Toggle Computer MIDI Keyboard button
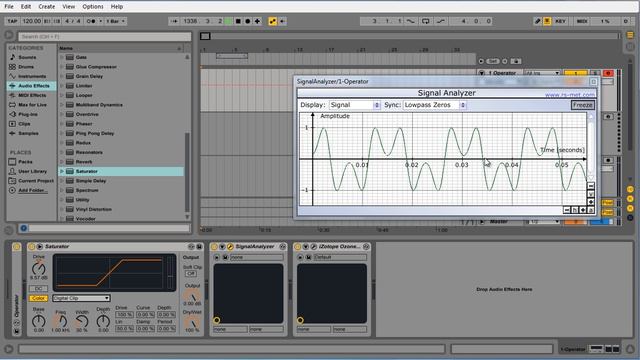This screenshot has height=360, width=640. 547,21
